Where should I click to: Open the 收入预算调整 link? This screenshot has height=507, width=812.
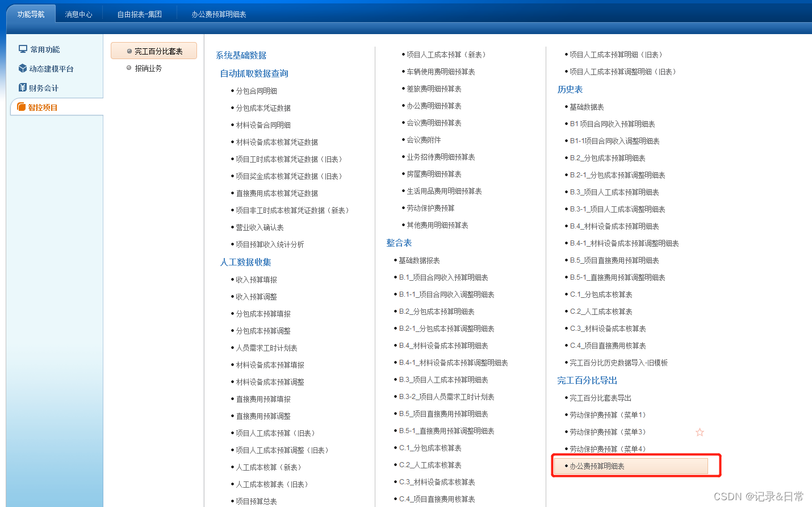click(x=256, y=297)
